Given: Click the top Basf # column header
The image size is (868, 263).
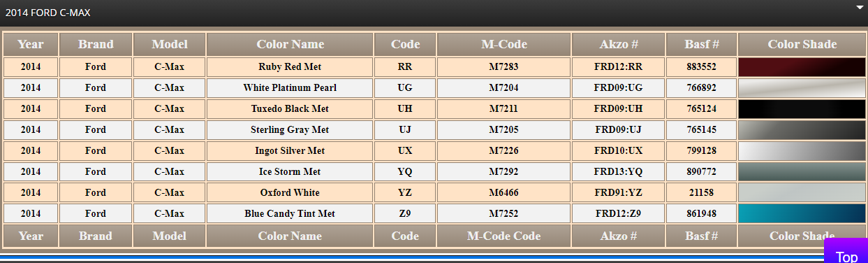Looking at the screenshot, I should [x=702, y=44].
